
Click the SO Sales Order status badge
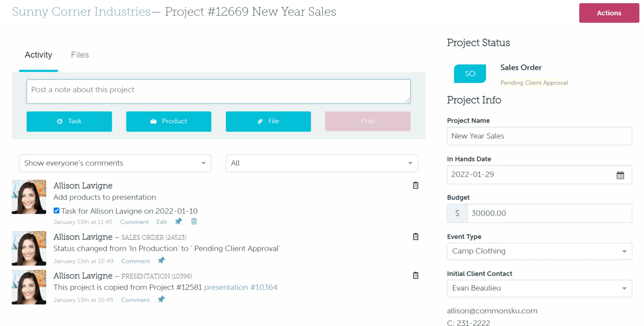pos(469,74)
